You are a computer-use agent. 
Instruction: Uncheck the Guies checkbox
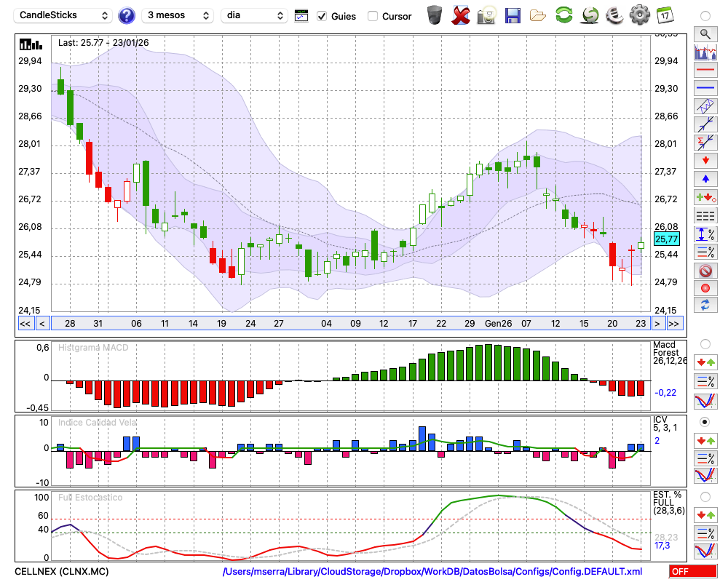(322, 16)
